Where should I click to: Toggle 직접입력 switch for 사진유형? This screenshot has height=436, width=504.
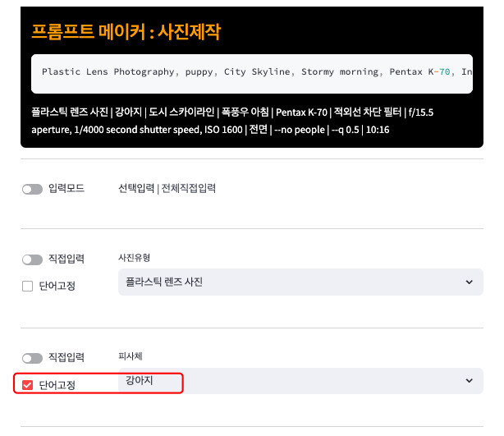[32, 259]
